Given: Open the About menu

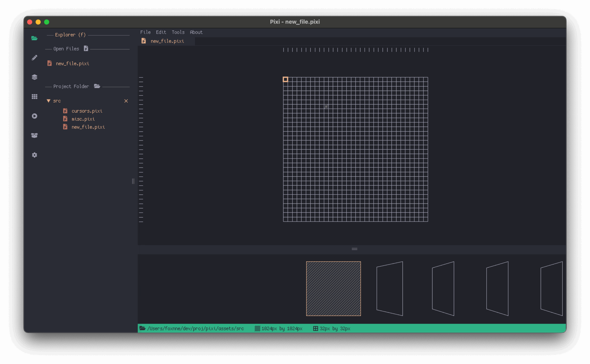Looking at the screenshot, I should 196,32.
